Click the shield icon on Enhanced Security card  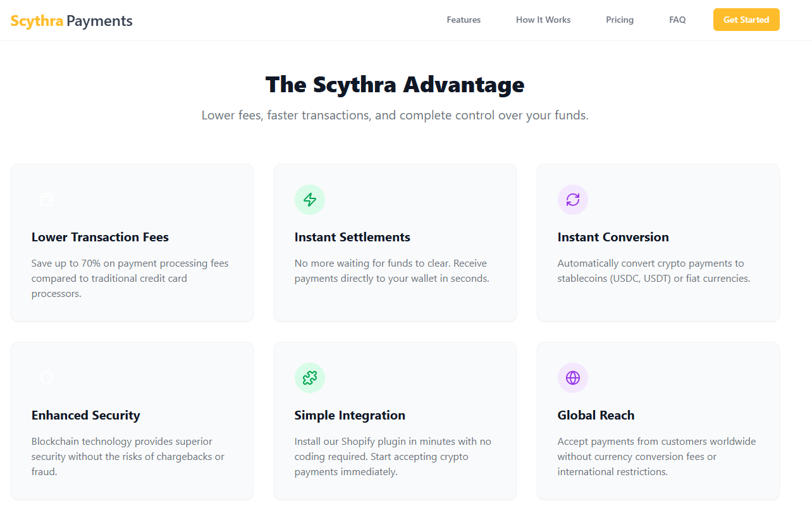pyautogui.click(x=47, y=377)
